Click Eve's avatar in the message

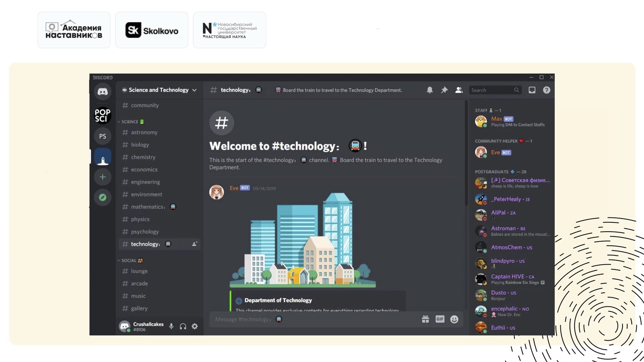217,192
